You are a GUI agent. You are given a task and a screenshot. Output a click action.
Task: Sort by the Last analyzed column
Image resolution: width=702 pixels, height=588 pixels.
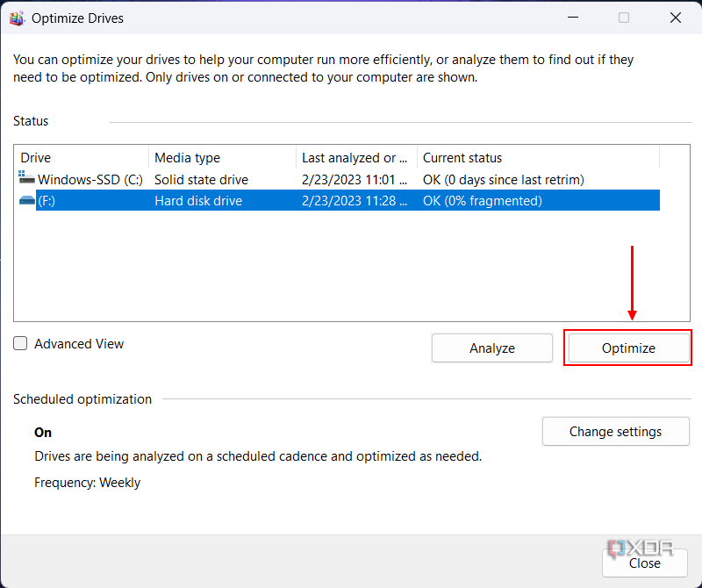(x=351, y=157)
